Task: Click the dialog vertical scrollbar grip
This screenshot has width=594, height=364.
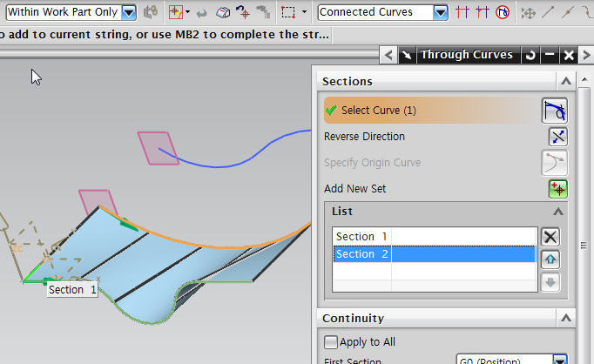Action: (584, 246)
